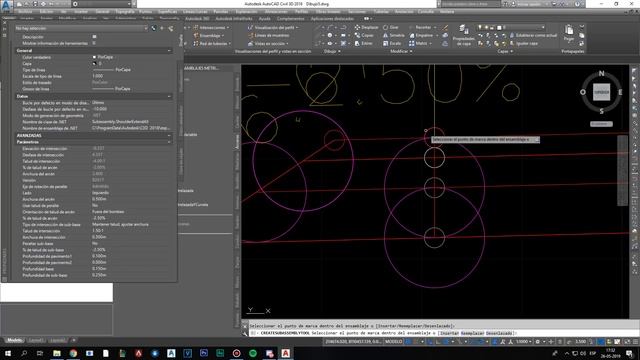Image resolution: width=640 pixels, height=360 pixels.
Task: Collapse the Datos section
Action: coord(169,96)
